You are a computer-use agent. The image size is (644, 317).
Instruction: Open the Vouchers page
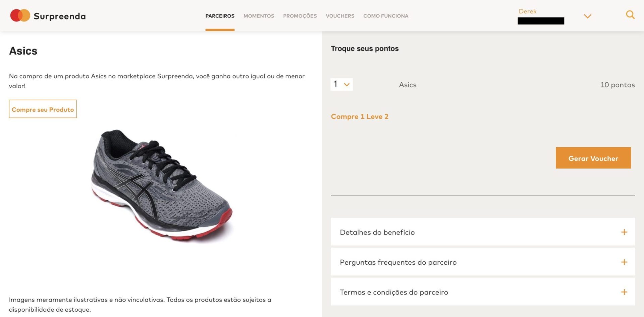(x=340, y=16)
